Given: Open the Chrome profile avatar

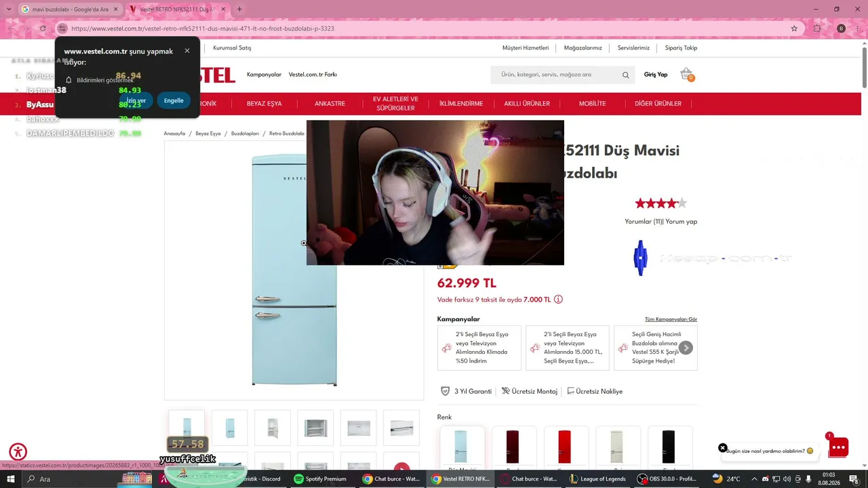Looking at the screenshot, I should pyautogui.click(x=841, y=28).
